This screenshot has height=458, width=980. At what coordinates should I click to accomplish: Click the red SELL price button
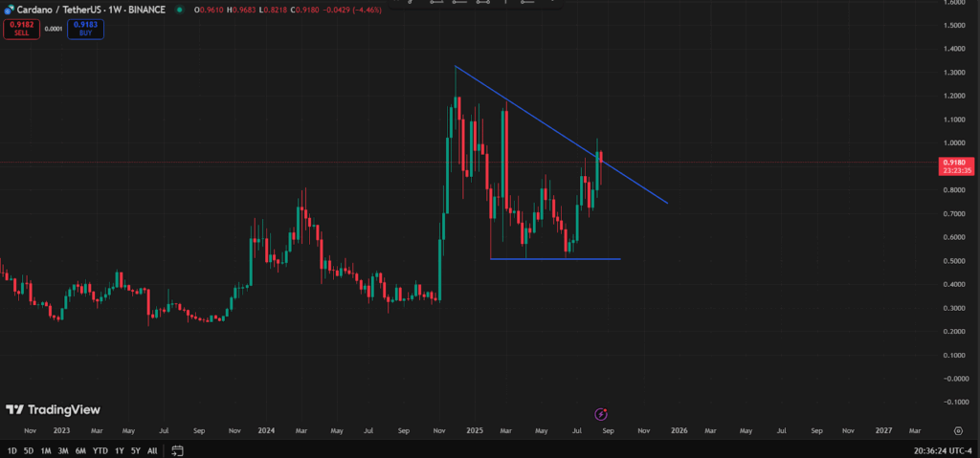[x=20, y=29]
